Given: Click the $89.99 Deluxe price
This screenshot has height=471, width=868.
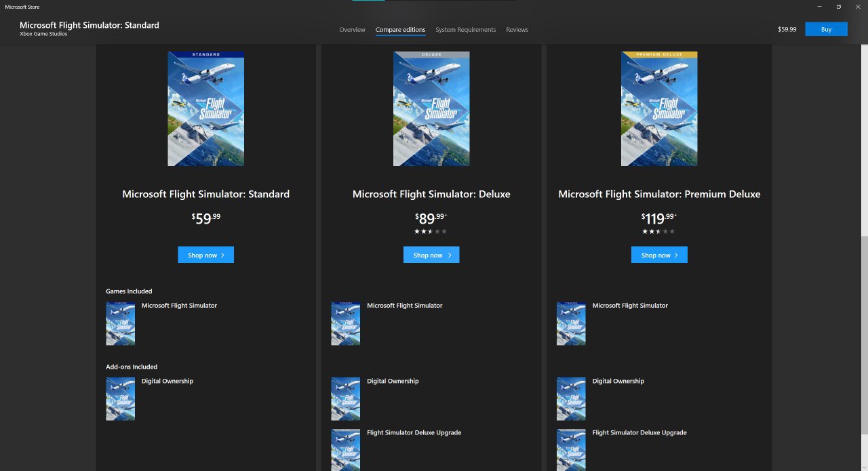Looking at the screenshot, I should [x=431, y=218].
